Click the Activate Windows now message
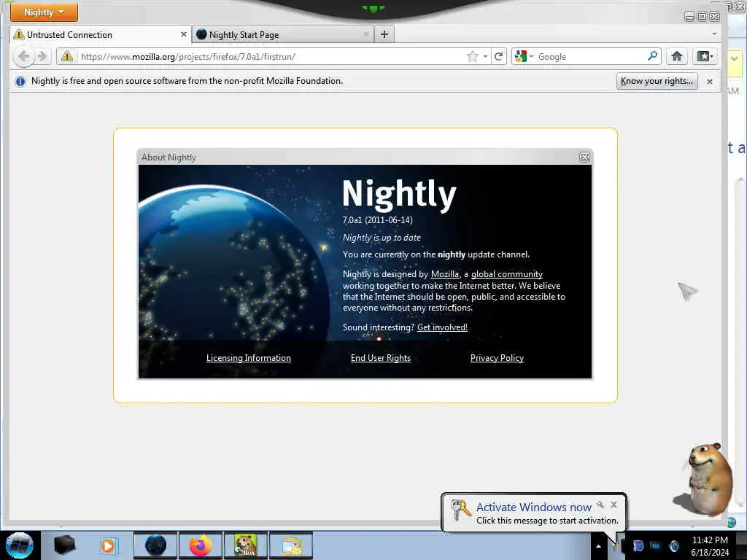 point(533,513)
